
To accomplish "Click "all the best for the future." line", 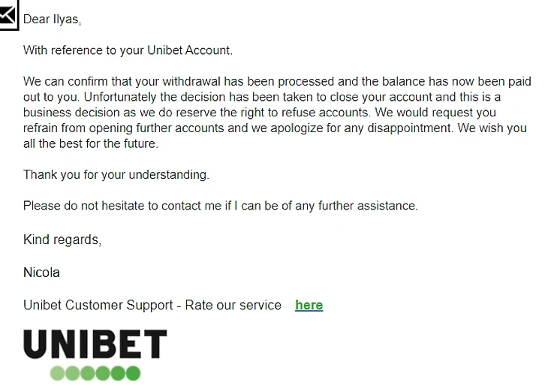I will pyautogui.click(x=91, y=143).
